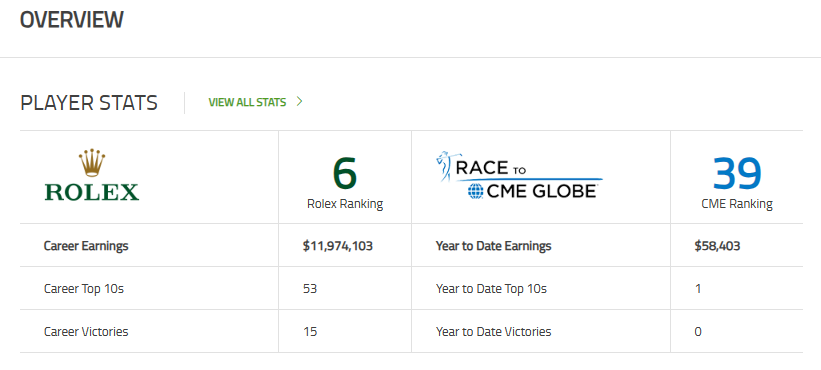Click the Career Earnings label

point(86,246)
